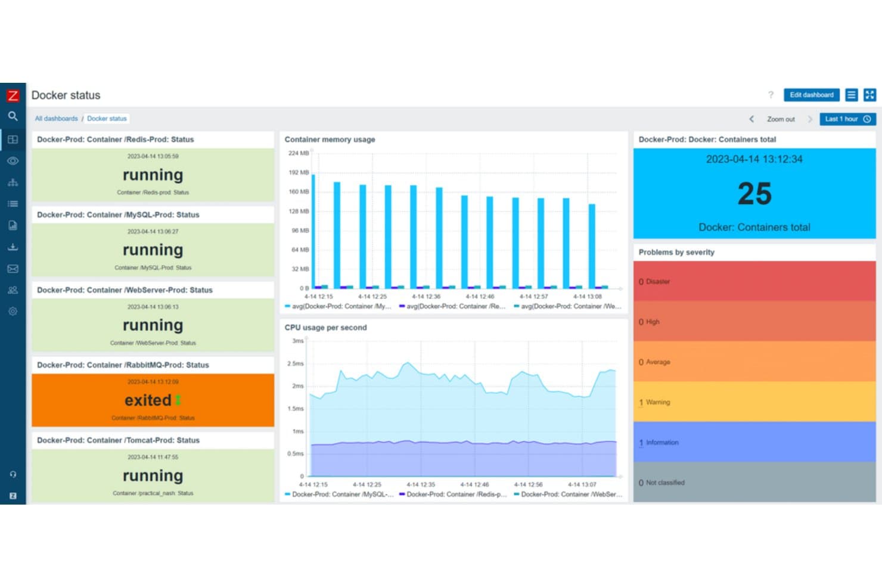Screen dimensions: 882x588
Task: Click the Zoom out button
Action: [x=781, y=119]
